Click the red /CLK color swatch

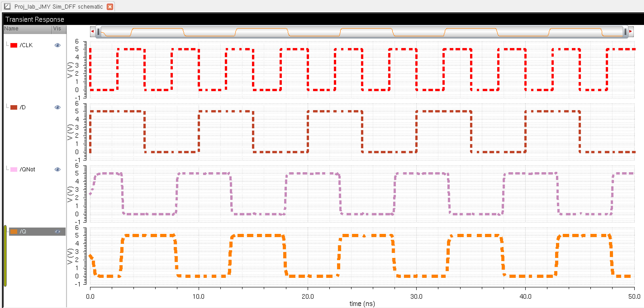pyautogui.click(x=14, y=45)
